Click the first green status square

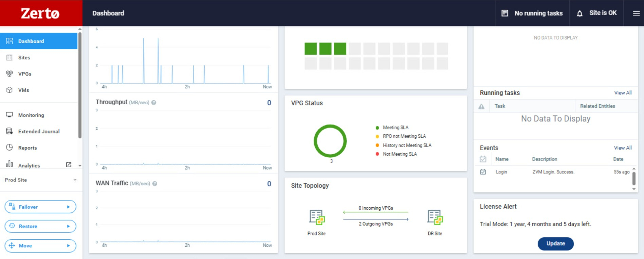point(311,49)
